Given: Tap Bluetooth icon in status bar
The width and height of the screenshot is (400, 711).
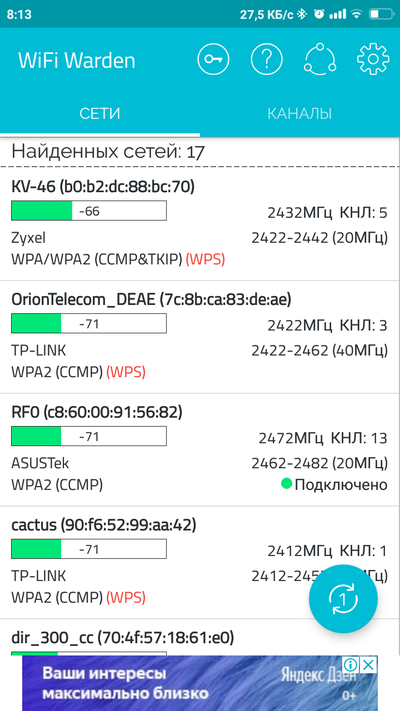Looking at the screenshot, I should 302,14.
